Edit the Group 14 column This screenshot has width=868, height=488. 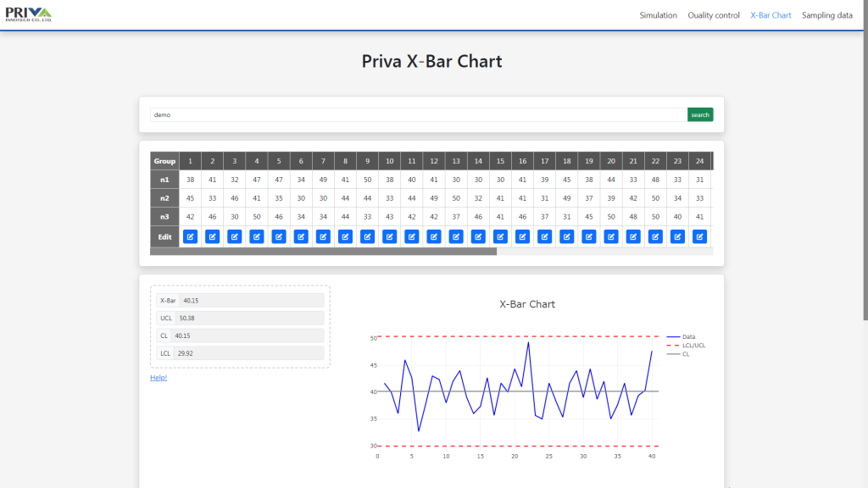(478, 237)
